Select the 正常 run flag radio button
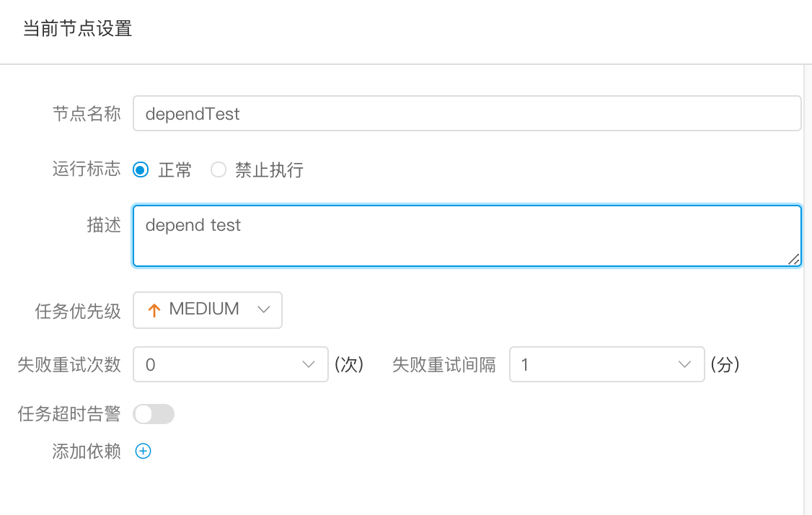The height and width of the screenshot is (515, 812). click(x=141, y=170)
